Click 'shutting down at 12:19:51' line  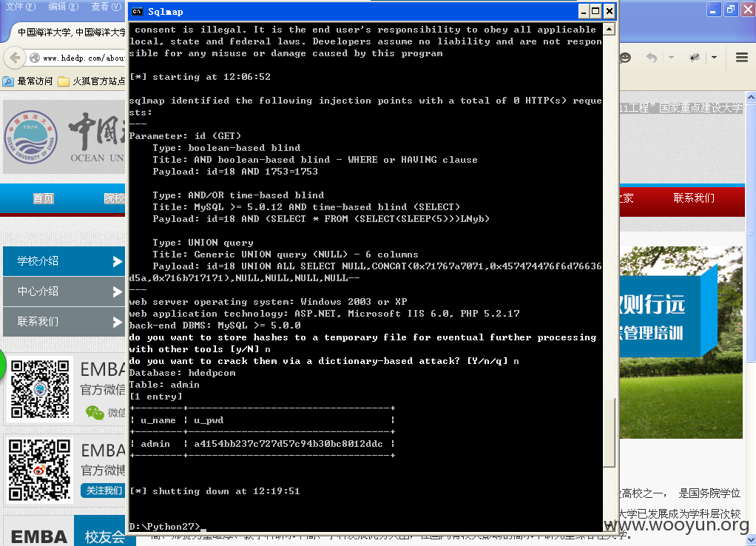215,491
